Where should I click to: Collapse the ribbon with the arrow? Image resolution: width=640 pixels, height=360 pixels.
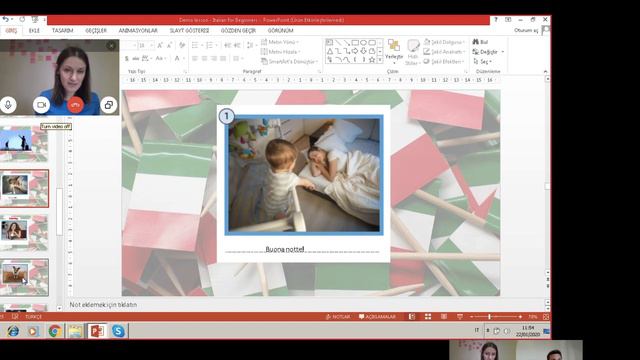(x=546, y=71)
